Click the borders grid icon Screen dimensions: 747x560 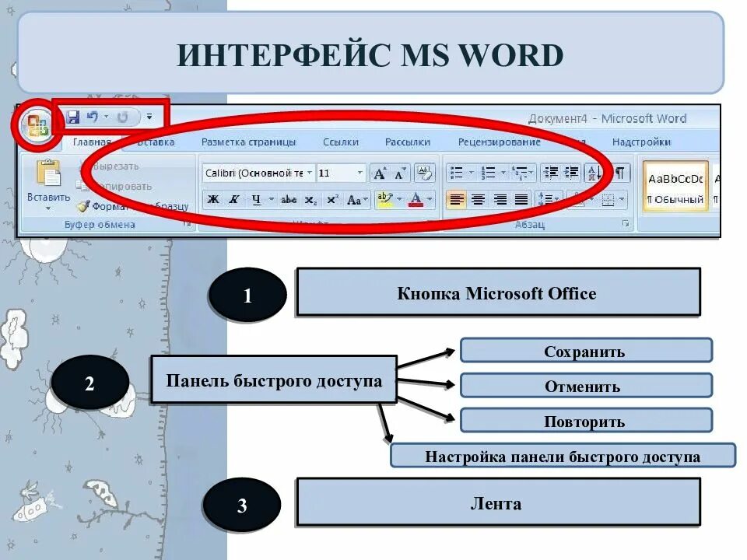click(x=608, y=200)
